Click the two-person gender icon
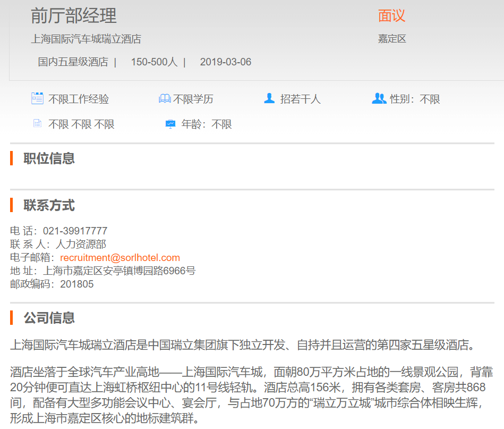504x429 pixels. [x=379, y=98]
